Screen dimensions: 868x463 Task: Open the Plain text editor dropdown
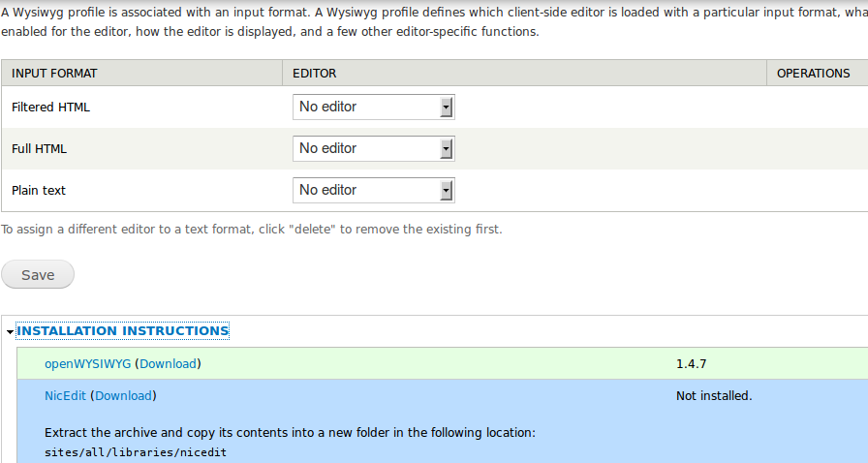pyautogui.click(x=374, y=190)
